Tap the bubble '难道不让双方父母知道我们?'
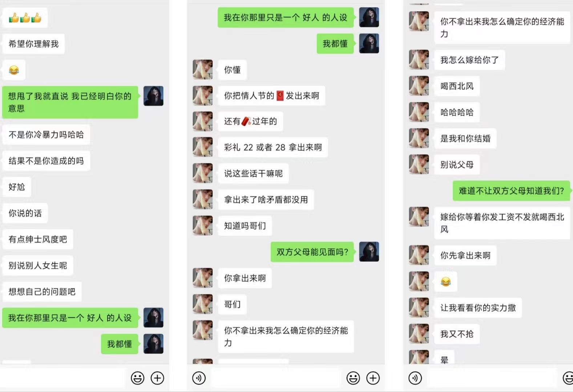The width and height of the screenshot is (573, 392). (512, 191)
